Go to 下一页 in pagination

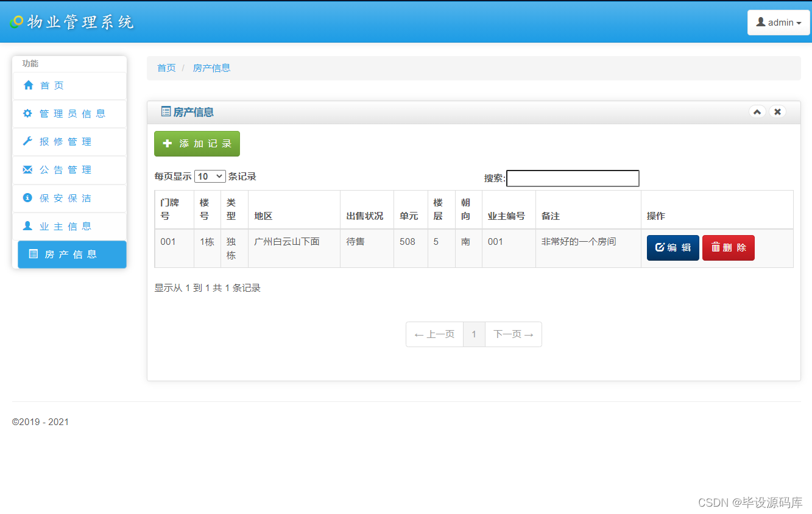point(514,334)
